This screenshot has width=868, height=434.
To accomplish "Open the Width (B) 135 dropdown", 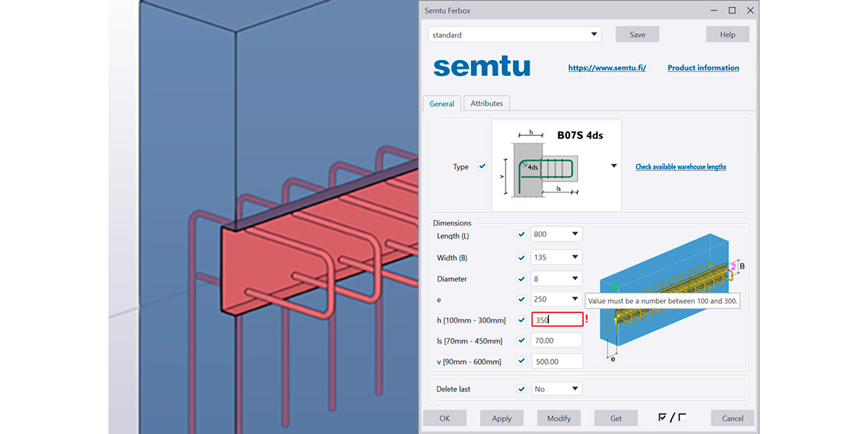I will tap(557, 258).
